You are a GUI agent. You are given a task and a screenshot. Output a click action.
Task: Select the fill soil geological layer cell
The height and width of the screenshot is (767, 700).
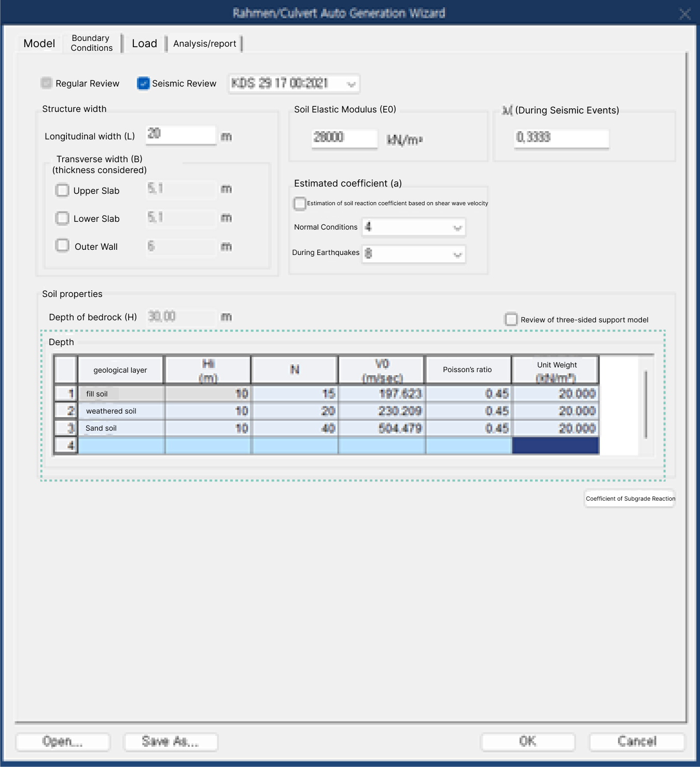click(x=120, y=393)
